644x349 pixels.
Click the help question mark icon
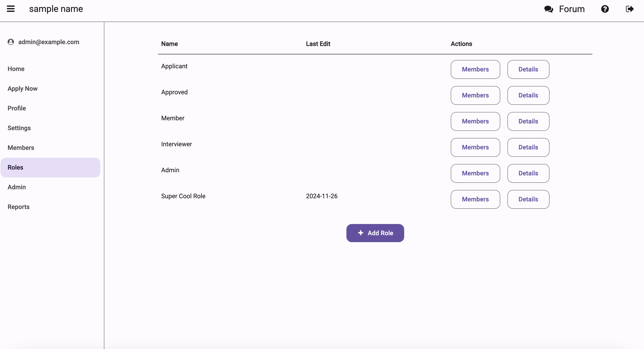click(x=605, y=9)
